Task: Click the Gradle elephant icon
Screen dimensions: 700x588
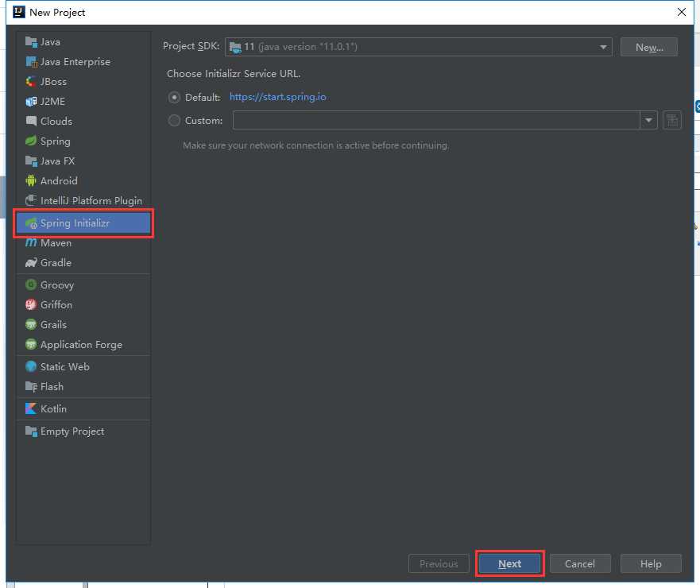Action: (x=31, y=262)
